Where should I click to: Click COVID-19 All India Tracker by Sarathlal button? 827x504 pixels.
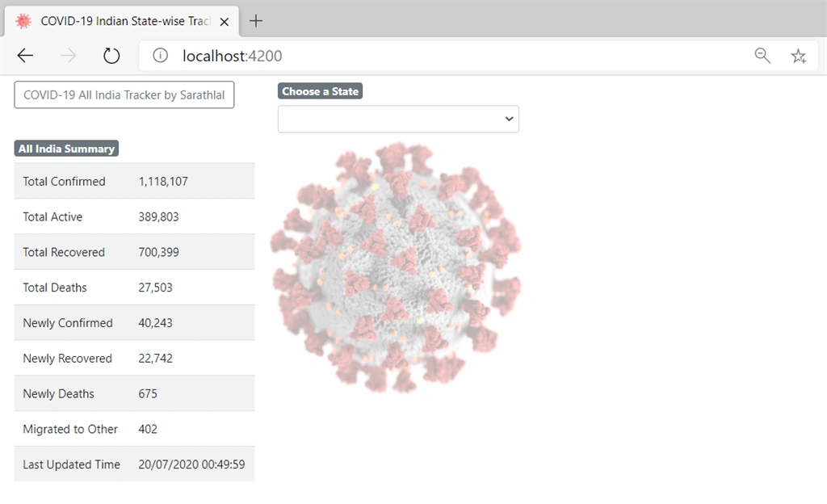pyautogui.click(x=124, y=94)
